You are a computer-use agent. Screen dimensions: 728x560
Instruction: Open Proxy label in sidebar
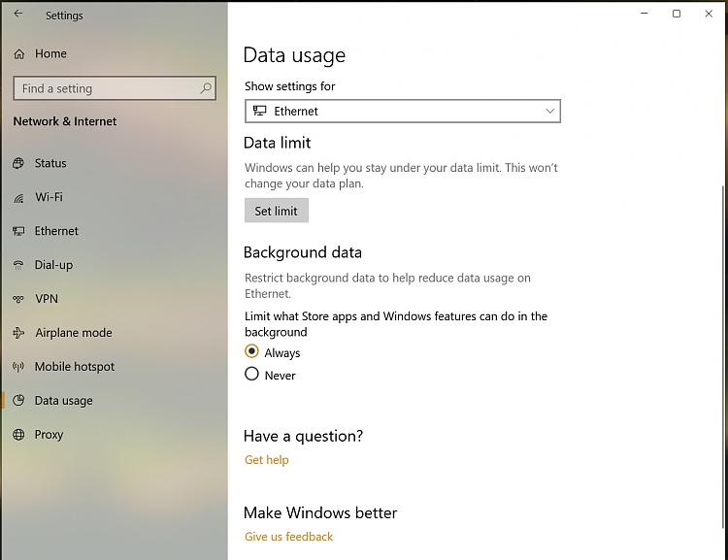coord(49,435)
